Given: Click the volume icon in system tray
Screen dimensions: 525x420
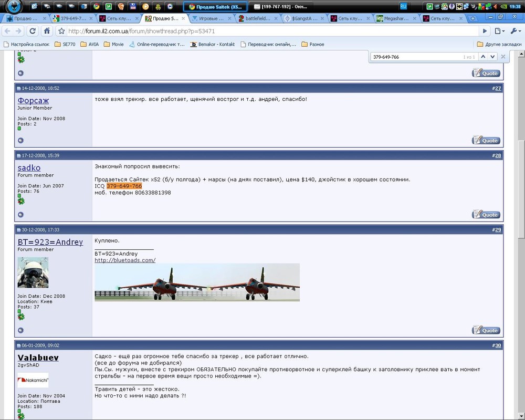Looking at the screenshot, I should [x=495, y=6].
